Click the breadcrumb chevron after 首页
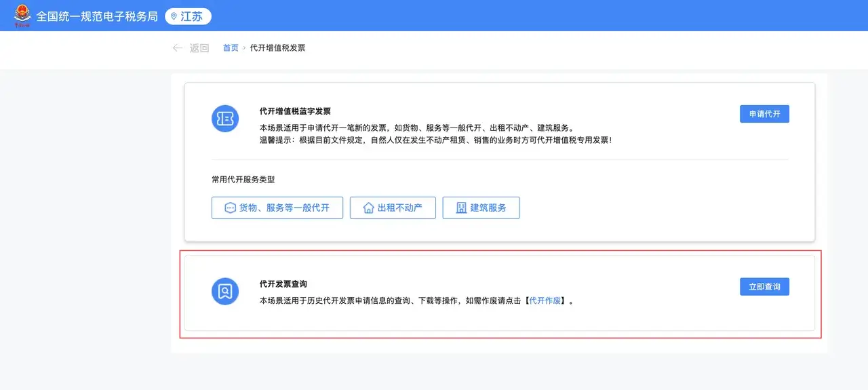Image resolution: width=868 pixels, height=390 pixels. (244, 48)
